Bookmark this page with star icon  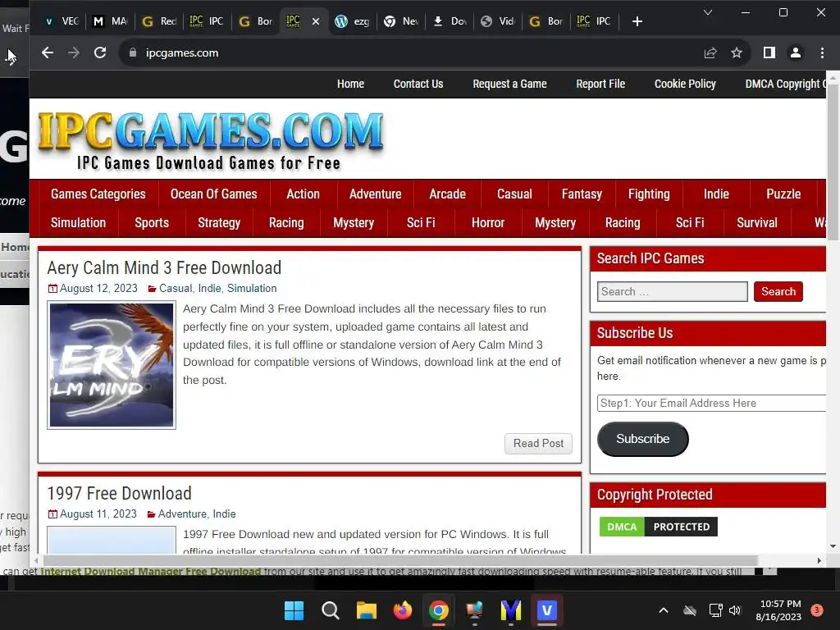[737, 52]
